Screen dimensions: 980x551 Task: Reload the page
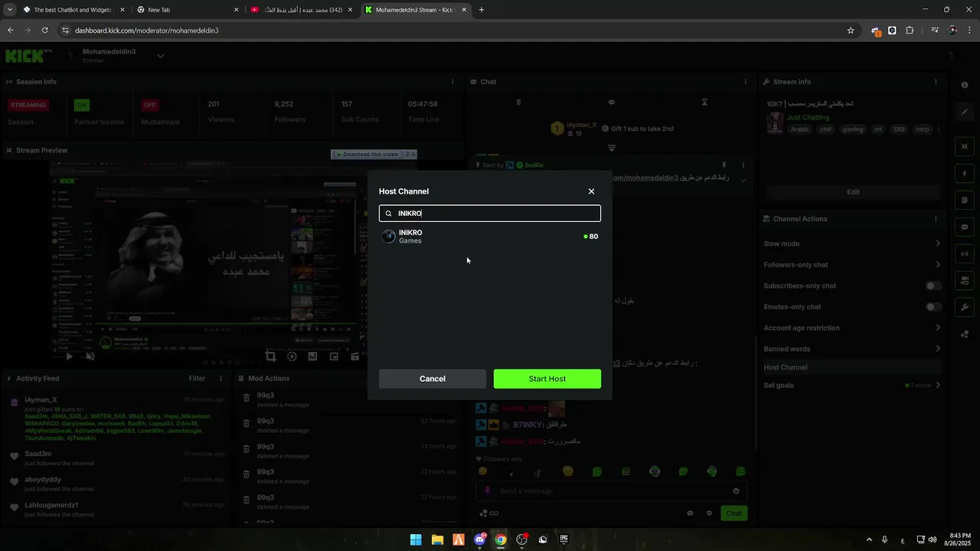pos(44,31)
